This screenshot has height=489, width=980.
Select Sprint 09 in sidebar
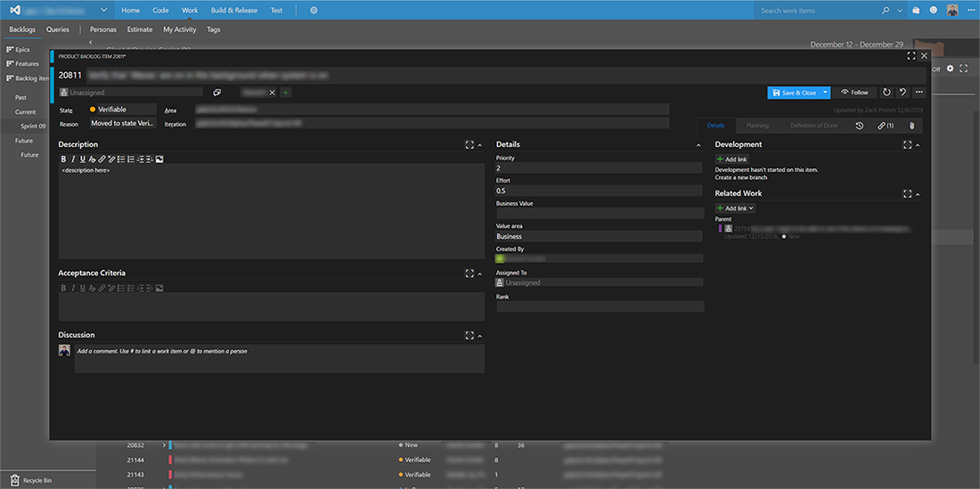tap(33, 126)
